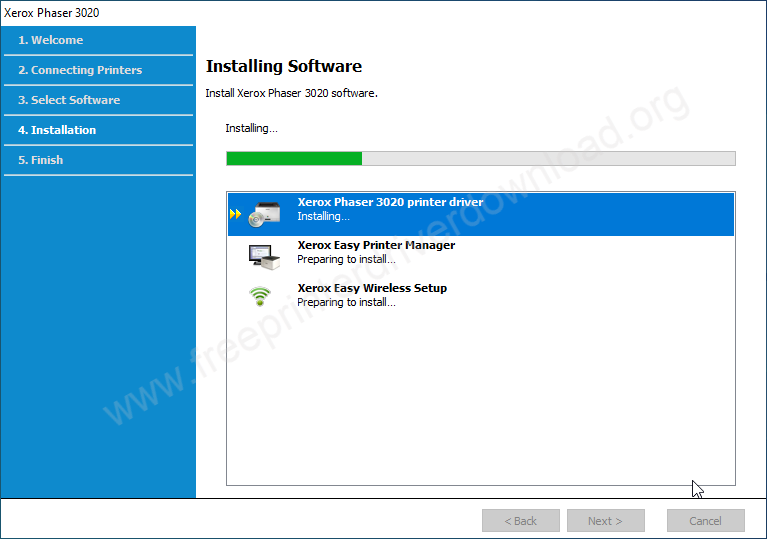Click the green filled portion of progress bar
Viewport: 767px width, 539px height.
(294, 158)
